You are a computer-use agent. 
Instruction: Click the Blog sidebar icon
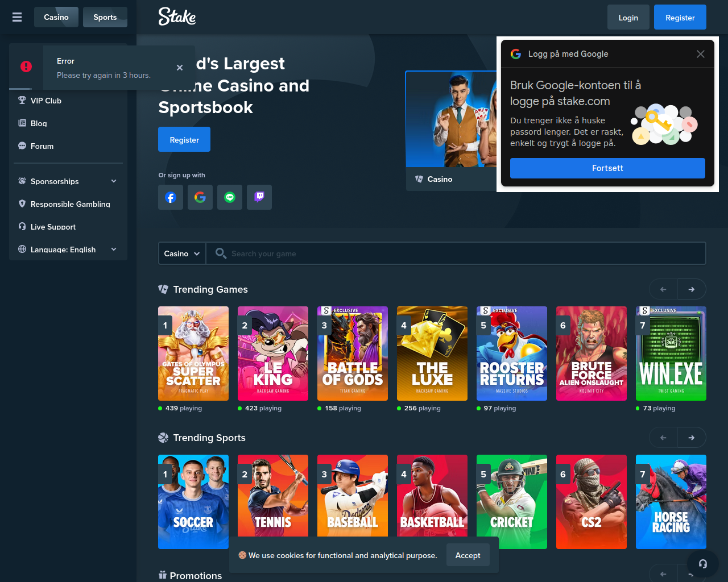tap(22, 123)
